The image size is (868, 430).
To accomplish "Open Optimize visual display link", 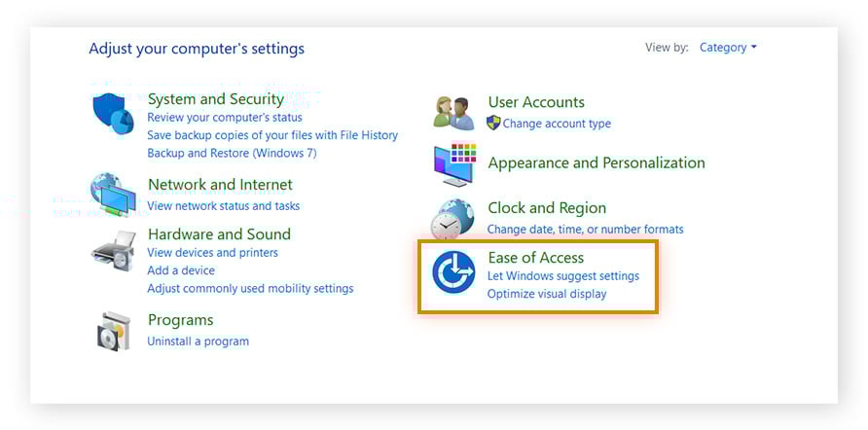I will click(547, 294).
